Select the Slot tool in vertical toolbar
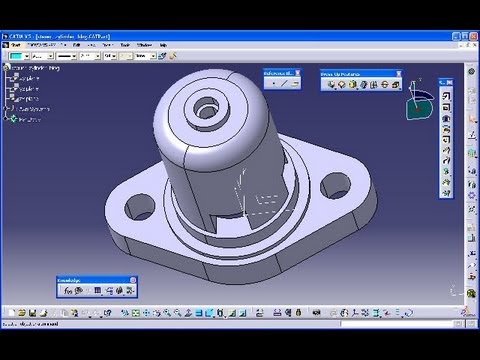This screenshot has width=480, height=360. (446, 161)
